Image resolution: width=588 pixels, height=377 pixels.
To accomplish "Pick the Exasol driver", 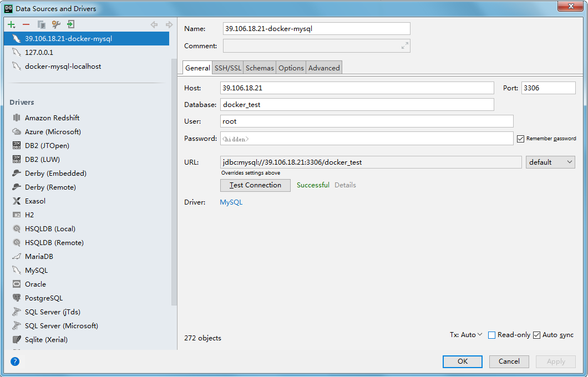I will click(29, 201).
